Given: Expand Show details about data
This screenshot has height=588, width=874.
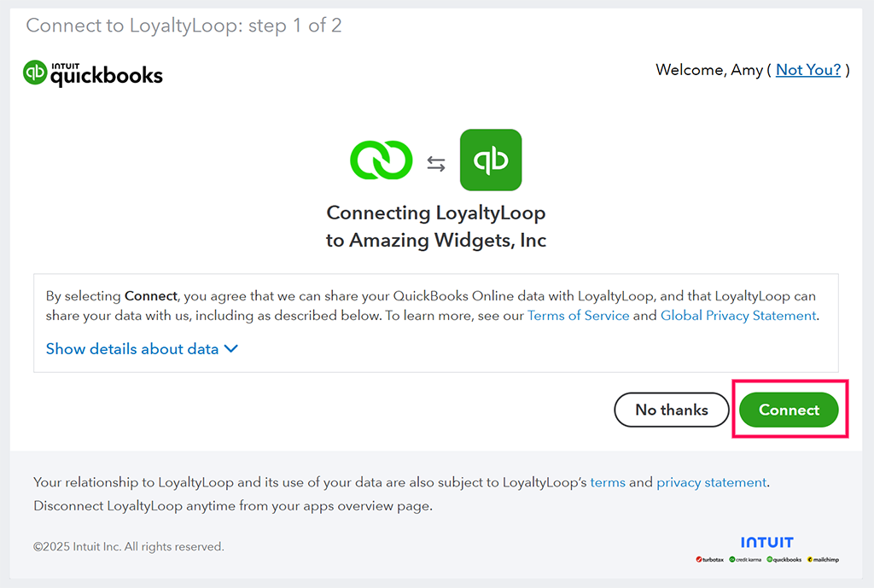Looking at the screenshot, I should (132, 349).
